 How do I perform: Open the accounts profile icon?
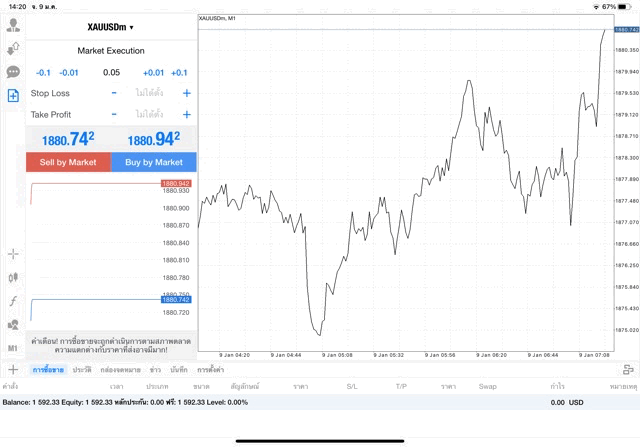[13, 24]
